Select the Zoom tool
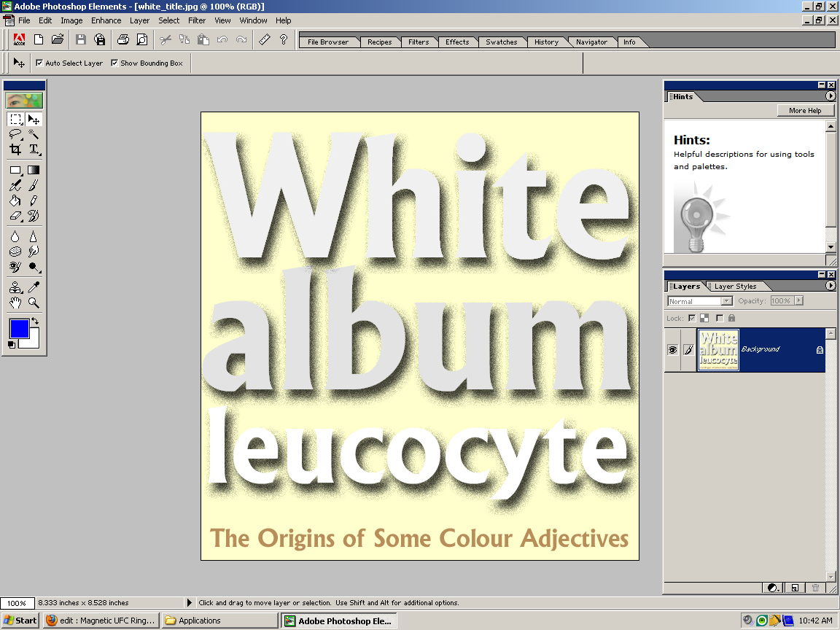The width and height of the screenshot is (840, 630). pyautogui.click(x=34, y=303)
